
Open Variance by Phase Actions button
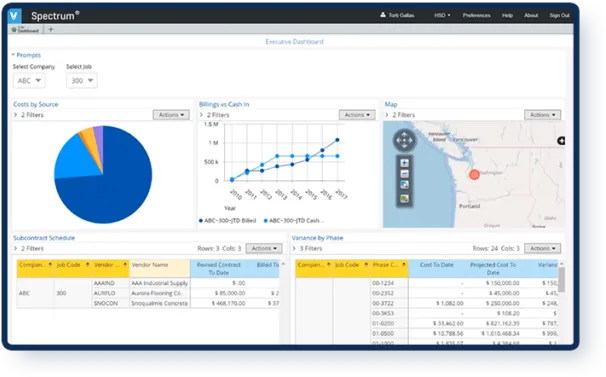(542, 248)
